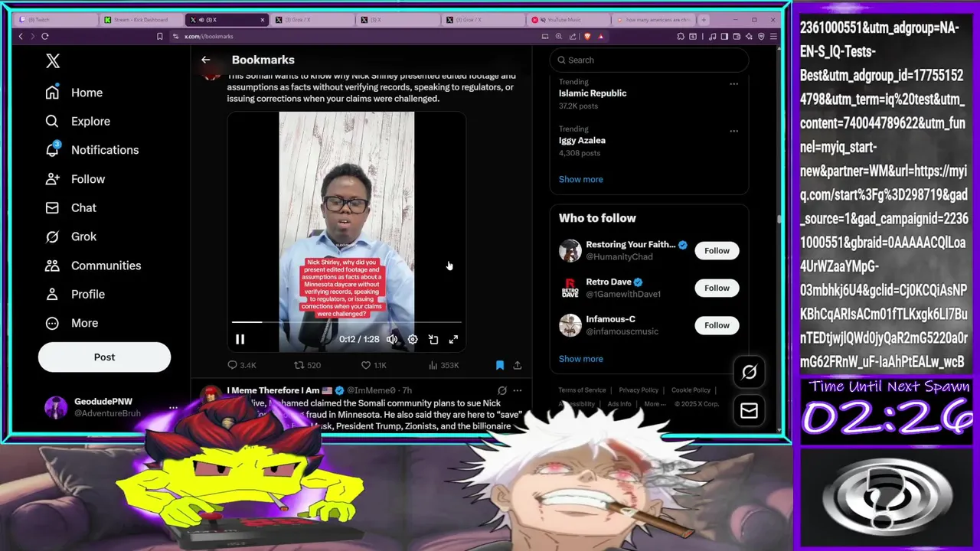Open the I Meme Therefore I Am profile

click(x=273, y=390)
